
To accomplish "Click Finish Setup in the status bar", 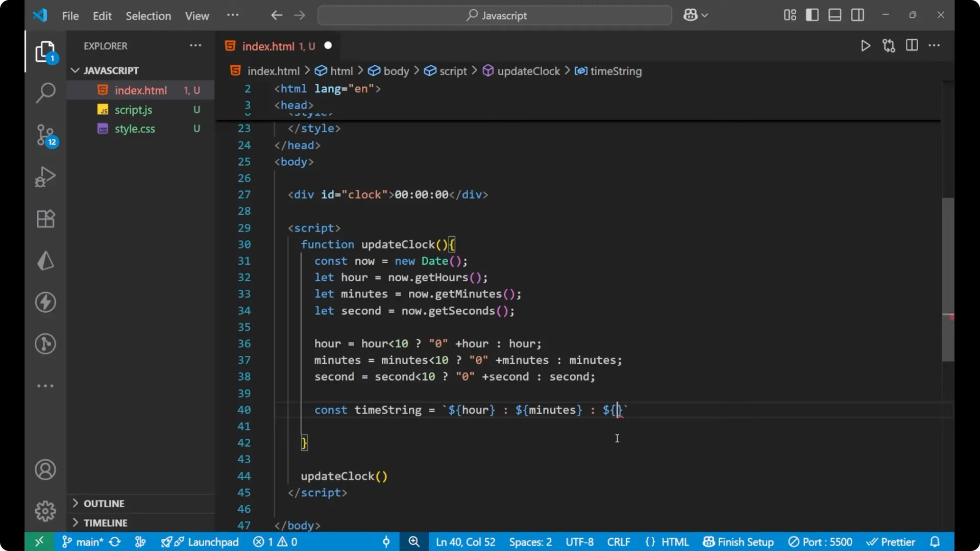I will pos(738,542).
